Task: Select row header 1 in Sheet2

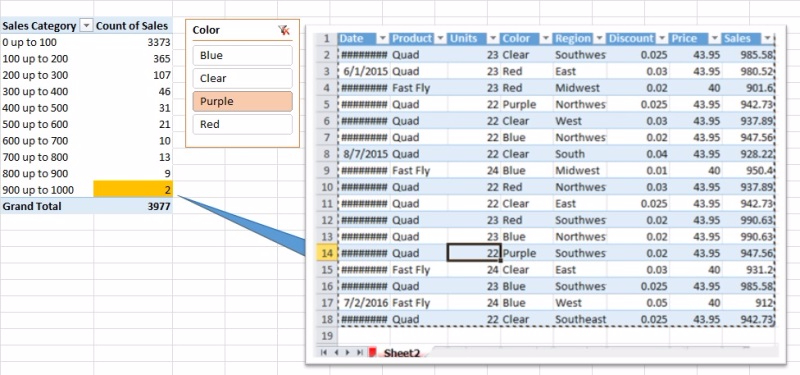Action: [327, 39]
